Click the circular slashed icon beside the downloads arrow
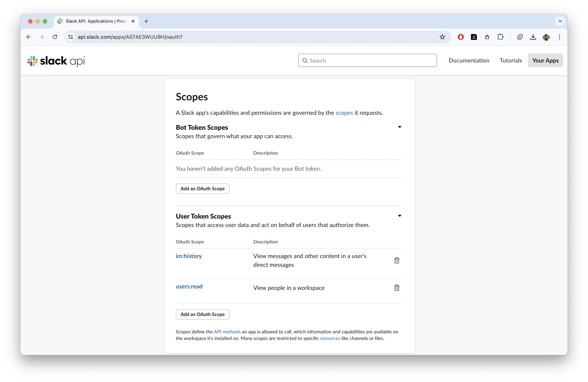588x382 pixels. tap(520, 37)
